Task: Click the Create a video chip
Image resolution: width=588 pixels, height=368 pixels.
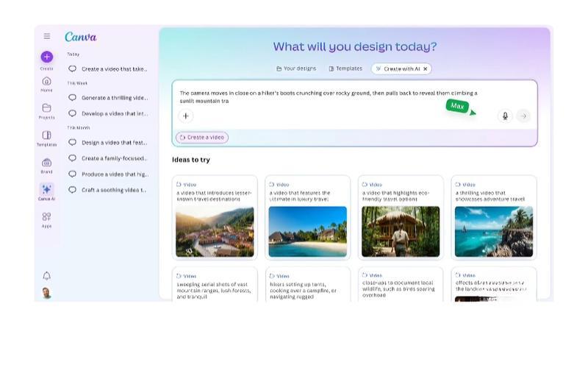Action: (x=202, y=138)
